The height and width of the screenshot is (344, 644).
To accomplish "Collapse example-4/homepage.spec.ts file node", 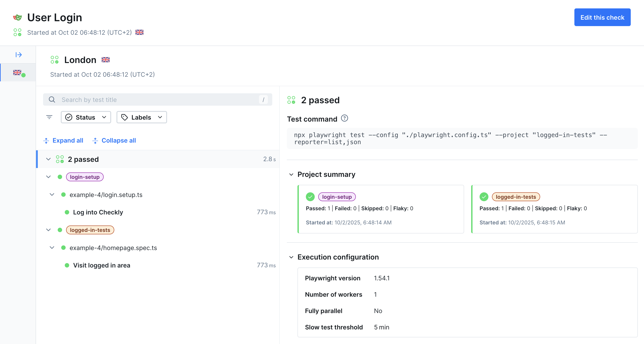I will (52, 248).
